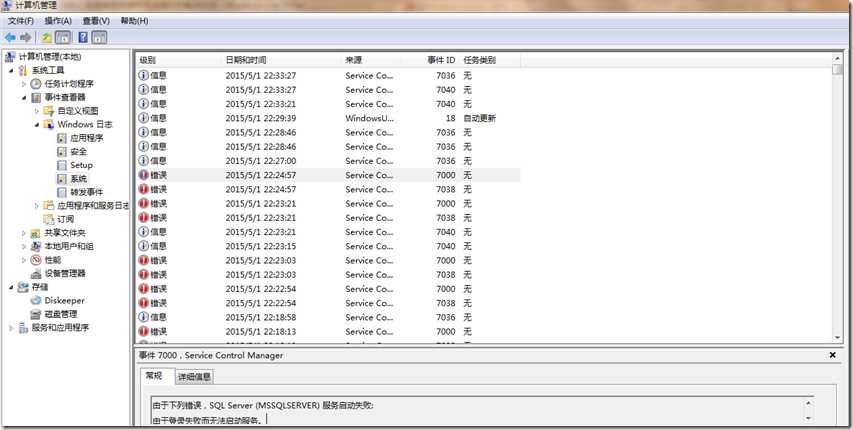The image size is (853, 430).
Task: Click the event list scrollbar down arrow
Action: coord(837,337)
